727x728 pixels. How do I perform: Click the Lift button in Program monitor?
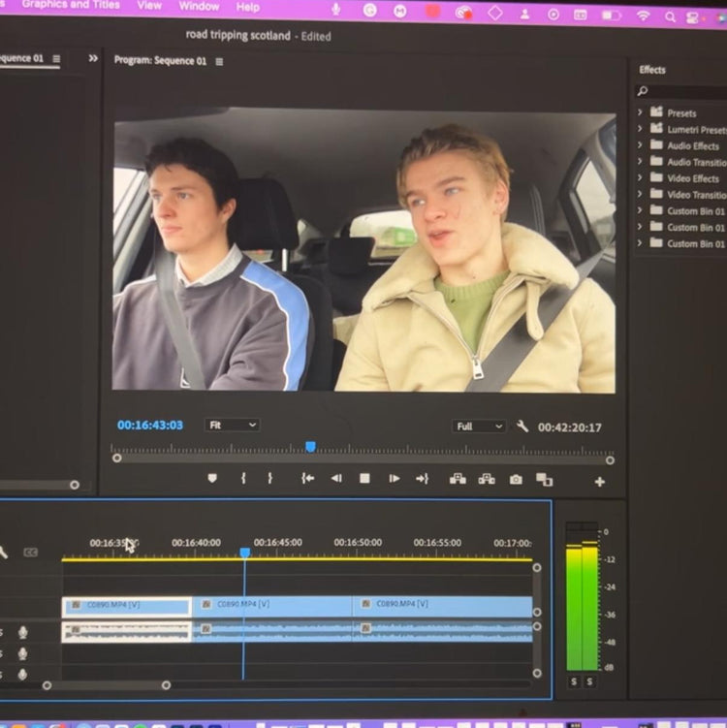coord(458,479)
